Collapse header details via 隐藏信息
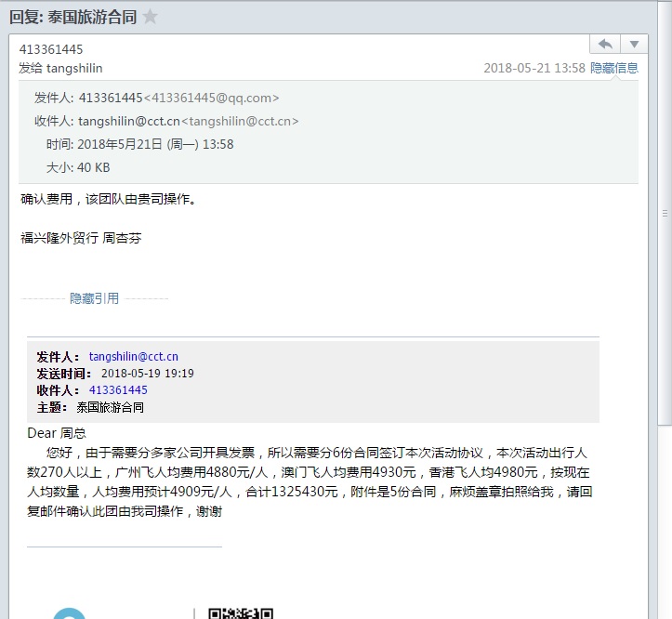 click(614, 68)
